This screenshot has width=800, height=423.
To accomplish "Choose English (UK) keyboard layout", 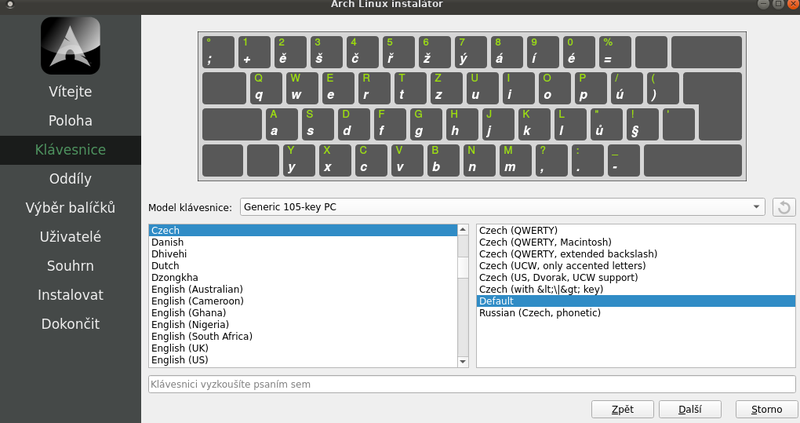I will tap(180, 347).
